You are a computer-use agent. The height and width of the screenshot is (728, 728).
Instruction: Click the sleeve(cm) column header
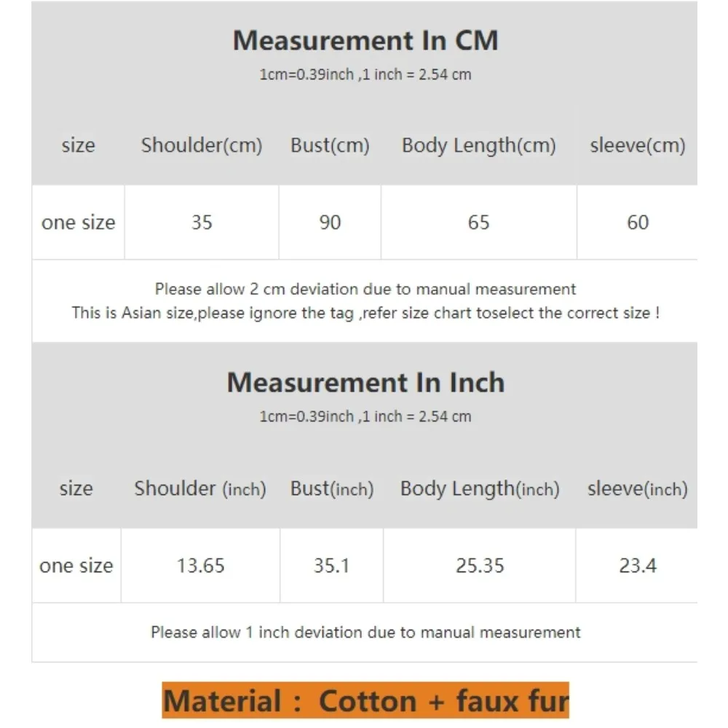point(638,146)
